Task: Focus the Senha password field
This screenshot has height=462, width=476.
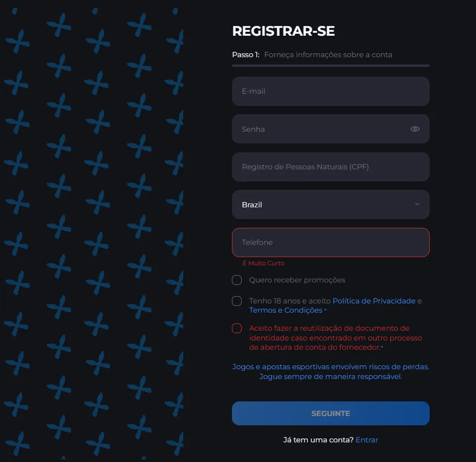Action: [x=331, y=129]
